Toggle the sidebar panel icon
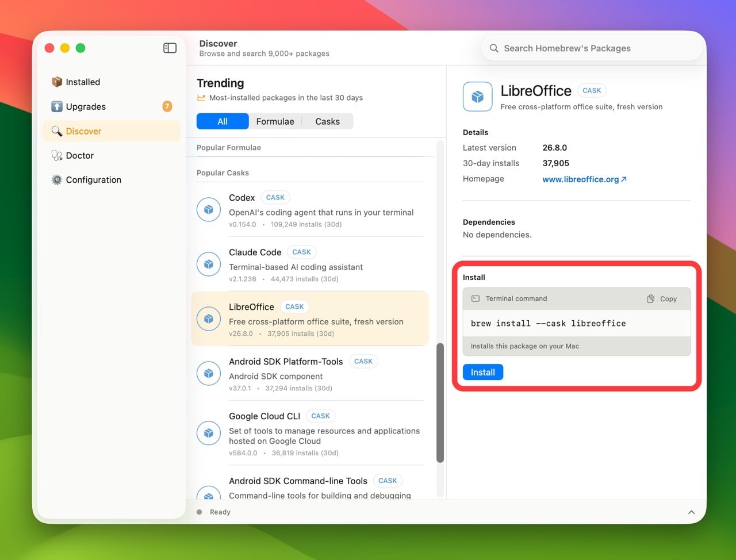This screenshot has height=560, width=736. [170, 48]
